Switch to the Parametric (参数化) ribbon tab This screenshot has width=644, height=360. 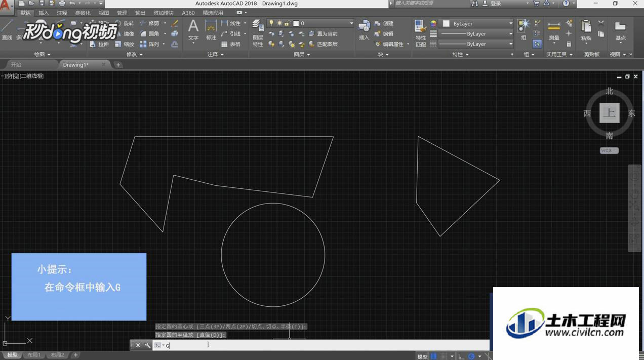click(x=83, y=13)
